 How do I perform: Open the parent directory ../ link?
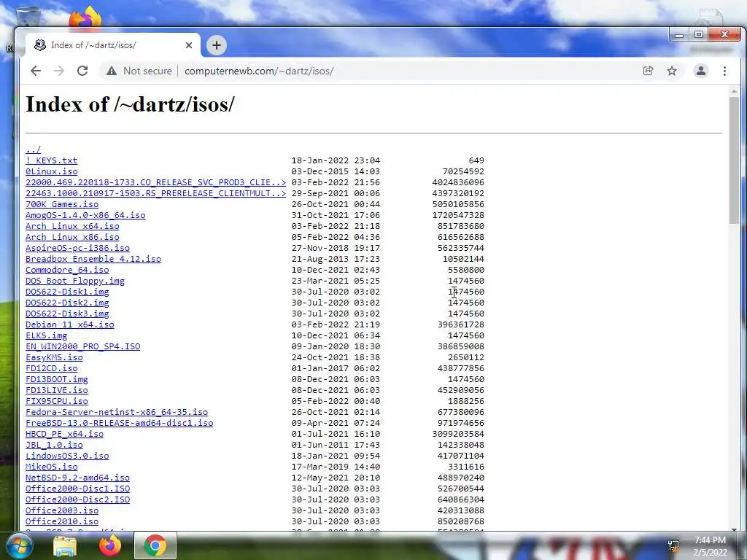[x=34, y=149]
